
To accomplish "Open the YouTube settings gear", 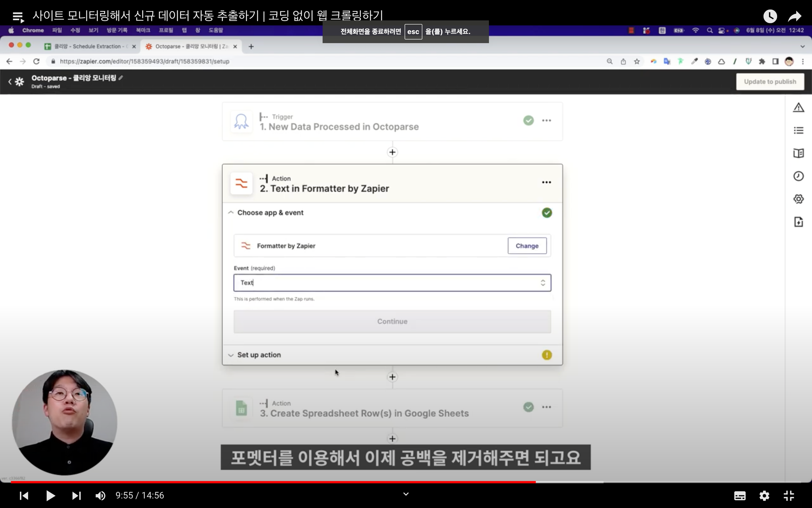I will (x=764, y=495).
